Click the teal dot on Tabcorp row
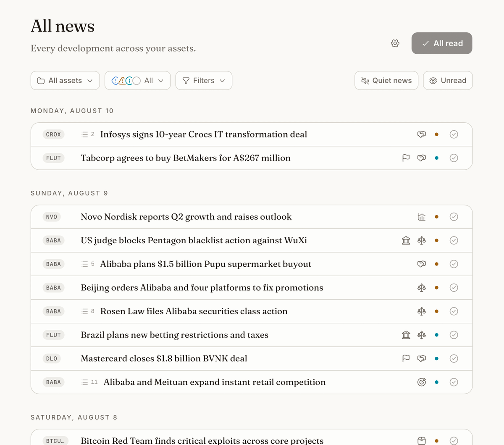The height and width of the screenshot is (445, 504). pos(437,158)
